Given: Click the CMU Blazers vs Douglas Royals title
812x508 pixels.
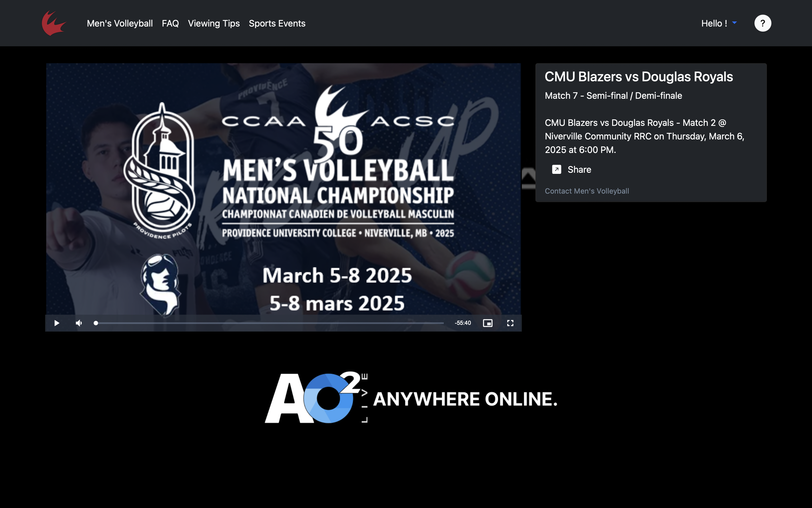Looking at the screenshot, I should tap(639, 76).
